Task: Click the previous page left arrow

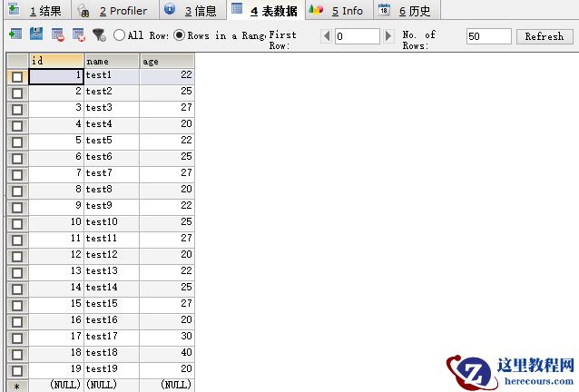Action: click(326, 36)
